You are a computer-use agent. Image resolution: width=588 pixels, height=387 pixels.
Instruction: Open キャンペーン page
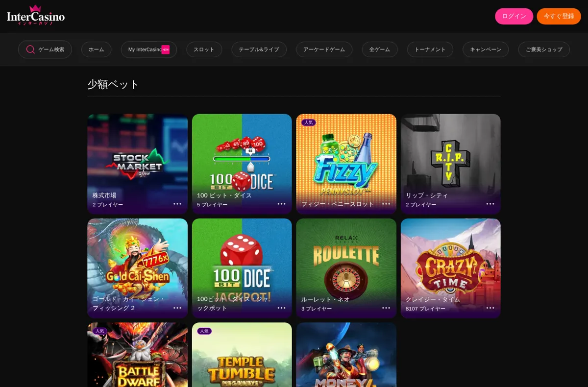coord(486,49)
